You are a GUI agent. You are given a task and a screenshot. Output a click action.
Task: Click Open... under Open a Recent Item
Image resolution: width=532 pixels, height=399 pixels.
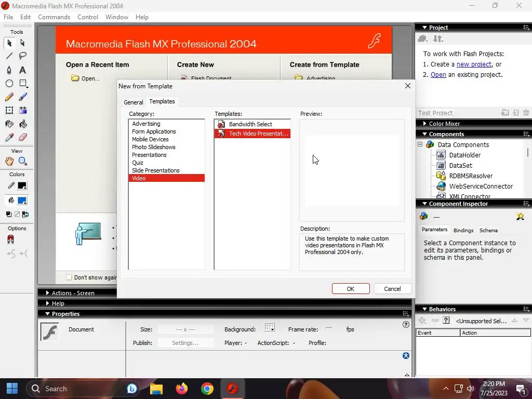click(86, 78)
